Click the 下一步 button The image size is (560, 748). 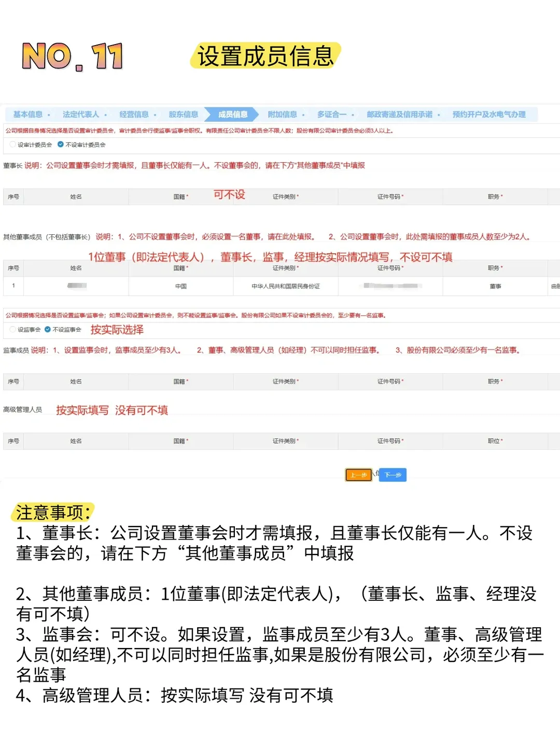[392, 475]
